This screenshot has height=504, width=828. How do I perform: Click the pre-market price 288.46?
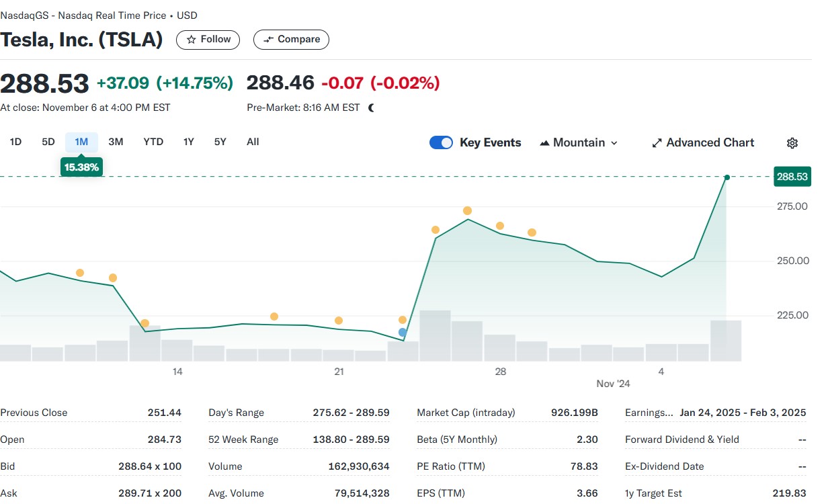point(280,83)
